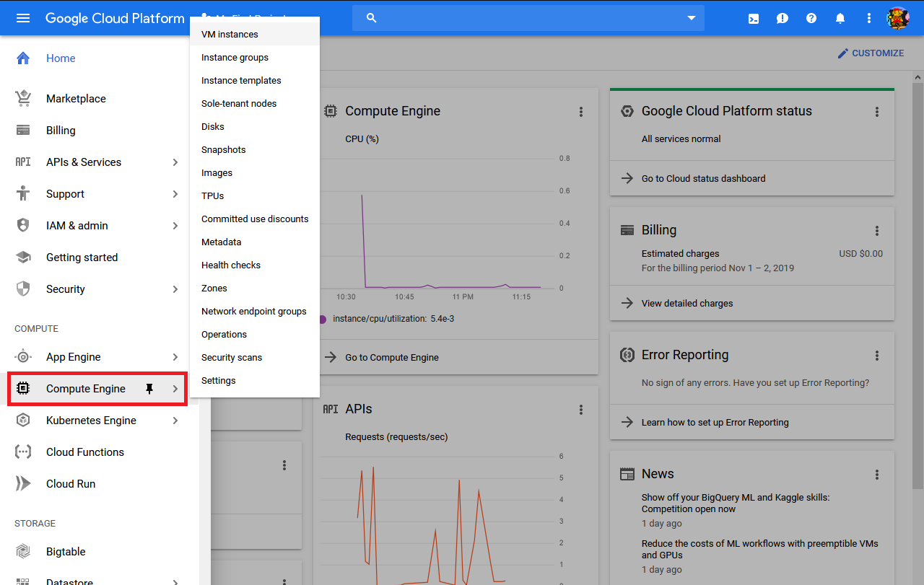924x585 pixels.
Task: Expand the APIs & Services submenu chevron
Action: tap(175, 162)
